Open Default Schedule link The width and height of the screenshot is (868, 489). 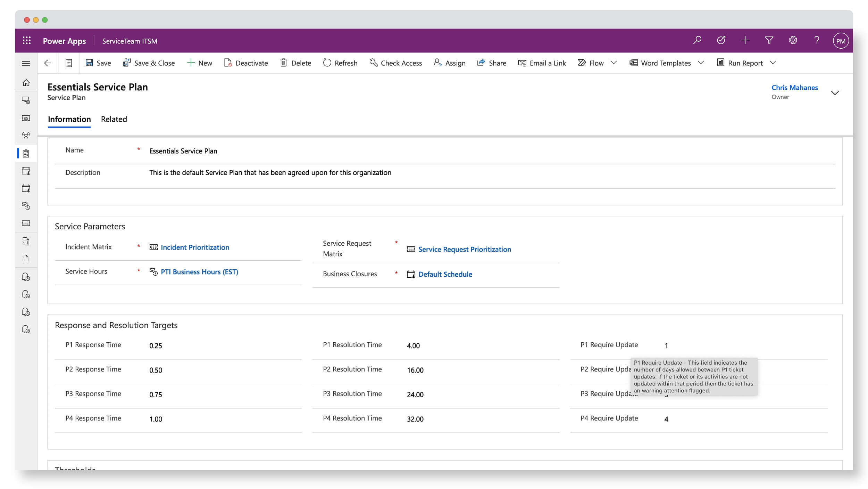click(445, 274)
